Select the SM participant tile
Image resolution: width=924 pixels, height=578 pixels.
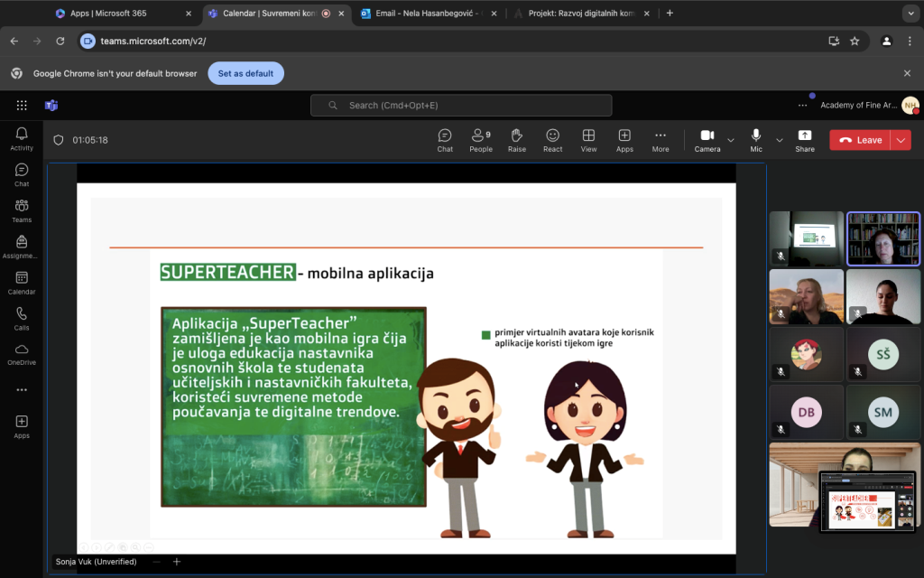point(883,412)
